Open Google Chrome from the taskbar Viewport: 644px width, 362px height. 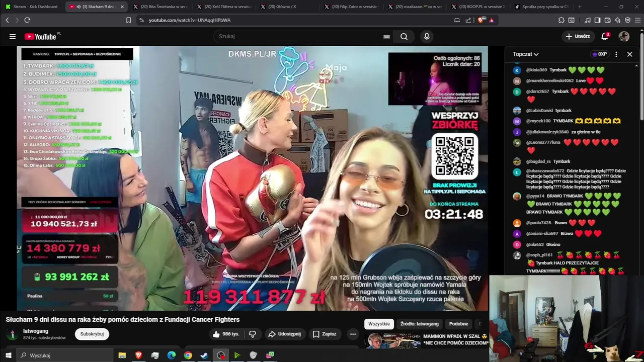(x=188, y=355)
